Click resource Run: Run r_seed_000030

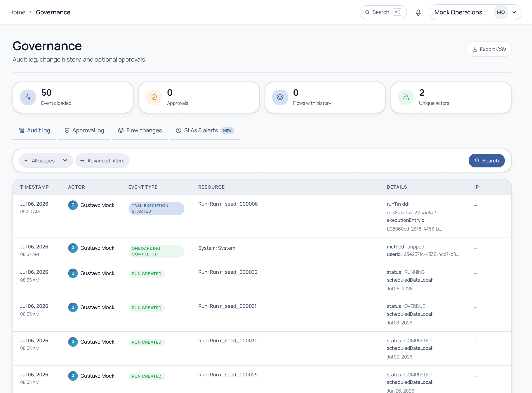228,340
